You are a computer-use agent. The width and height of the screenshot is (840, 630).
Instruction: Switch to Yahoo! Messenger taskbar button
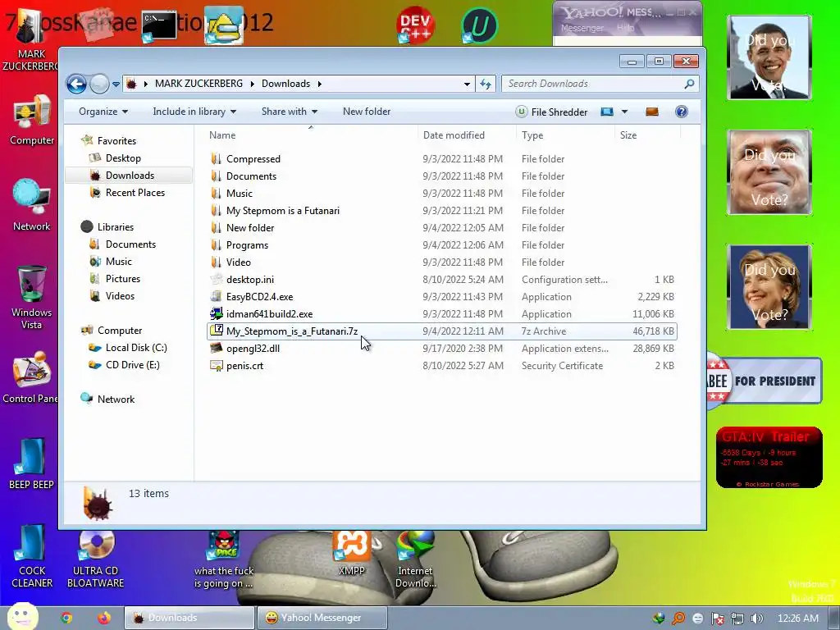[x=322, y=618]
